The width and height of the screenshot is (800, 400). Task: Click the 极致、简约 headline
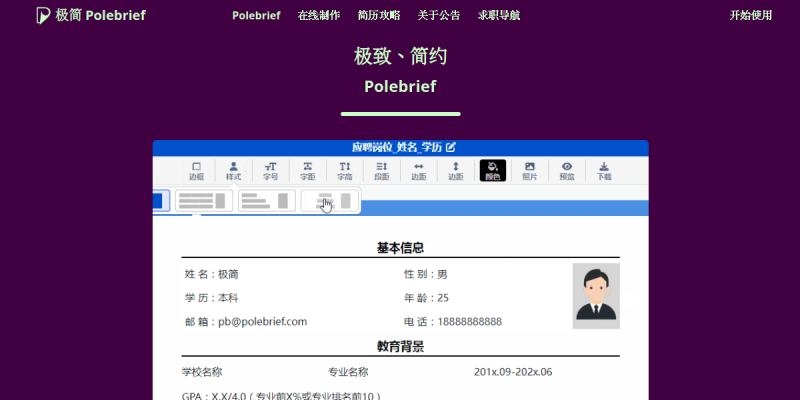click(x=401, y=56)
